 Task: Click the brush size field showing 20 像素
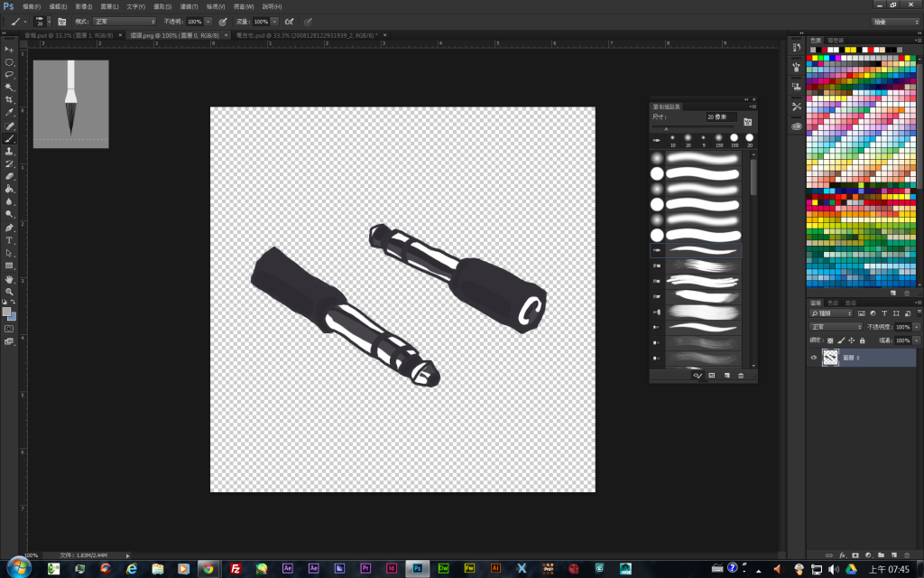[721, 117]
